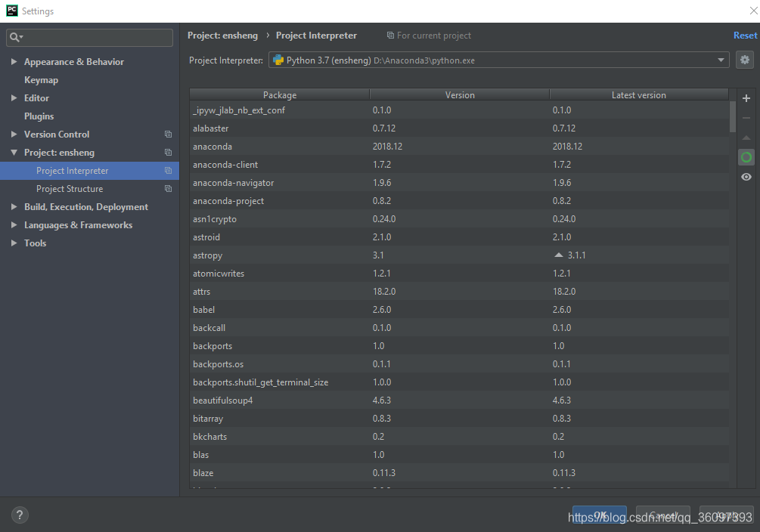760x532 pixels.
Task: Click the Cancel button
Action: pos(662,515)
